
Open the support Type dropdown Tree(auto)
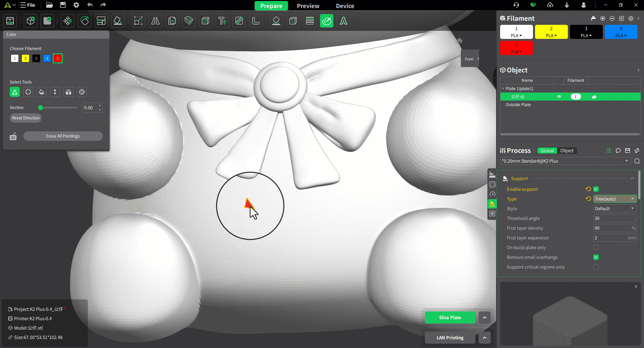[614, 199]
